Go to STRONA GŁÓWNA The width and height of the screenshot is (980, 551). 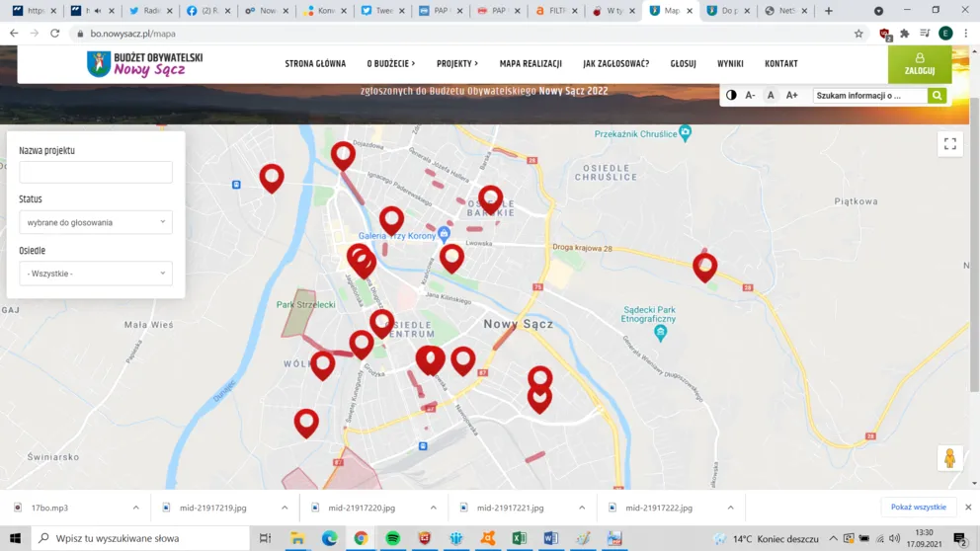coord(315,64)
